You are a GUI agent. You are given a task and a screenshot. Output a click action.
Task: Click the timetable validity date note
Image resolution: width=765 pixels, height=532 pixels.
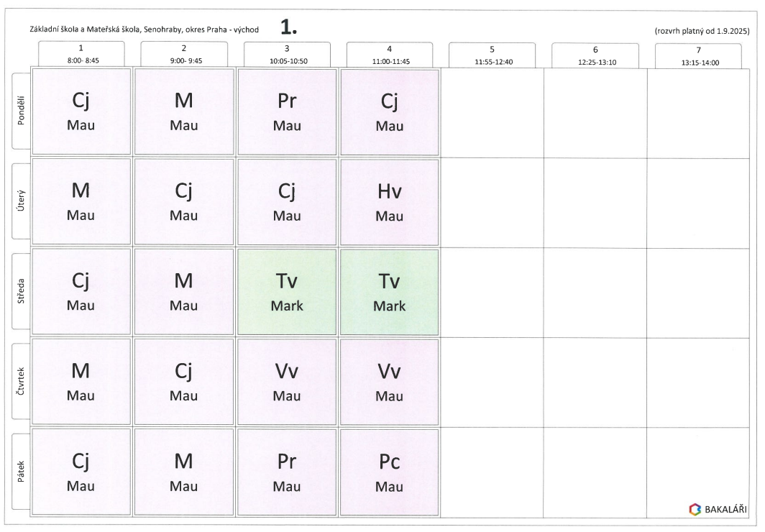tap(702, 31)
